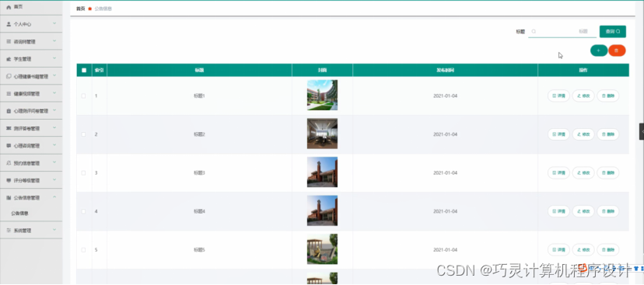This screenshot has width=644, height=285.
Task: Expand the 心理测评问卷管理 chevron
Action: (x=54, y=111)
